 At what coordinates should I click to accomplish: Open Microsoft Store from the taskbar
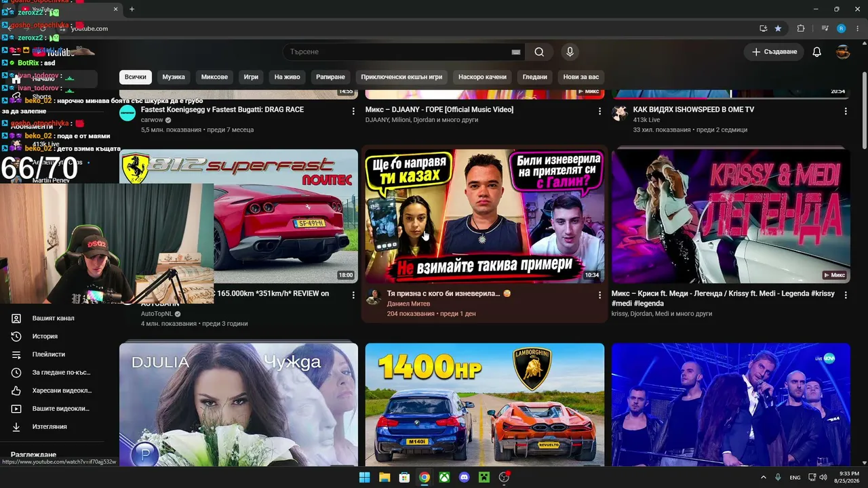(x=404, y=477)
